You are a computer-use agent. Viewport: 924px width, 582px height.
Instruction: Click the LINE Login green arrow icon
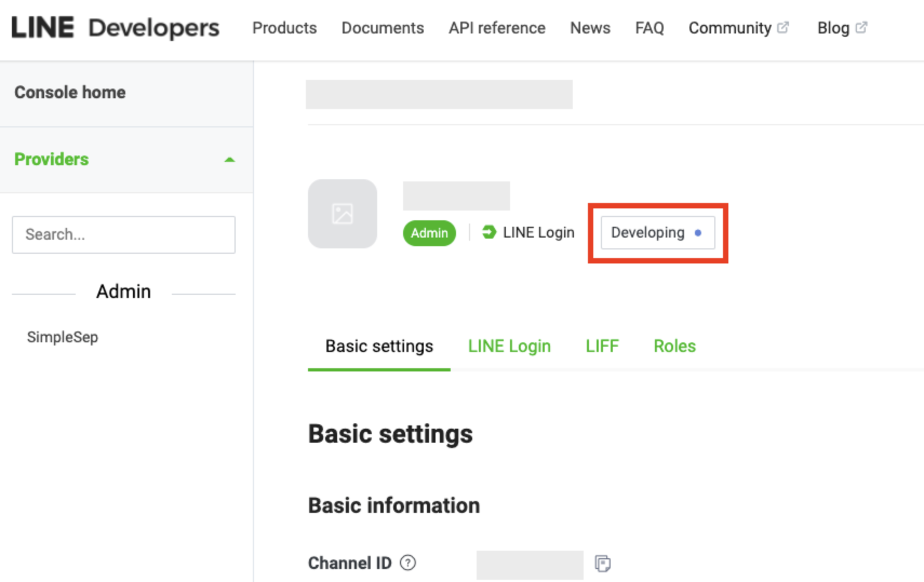489,232
